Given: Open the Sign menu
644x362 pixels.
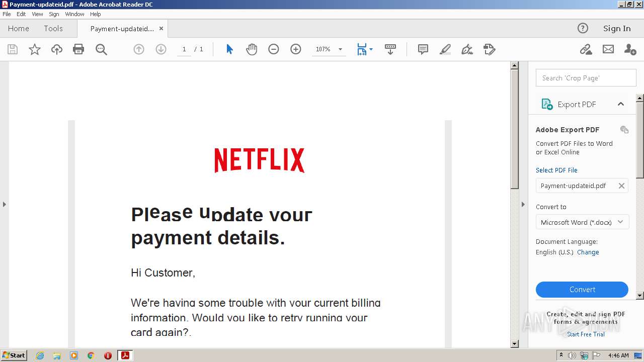Looking at the screenshot, I should click(54, 14).
